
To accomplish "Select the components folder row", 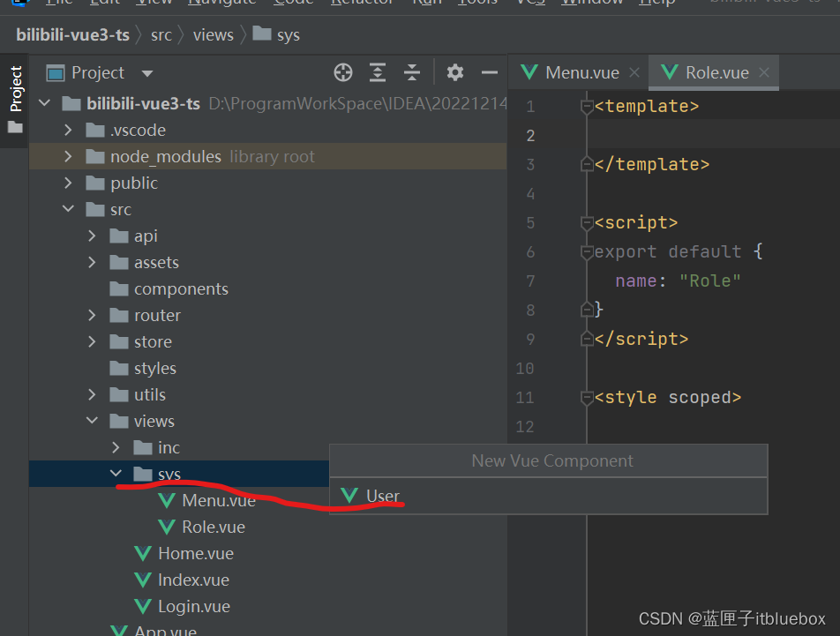I will pos(268,289).
